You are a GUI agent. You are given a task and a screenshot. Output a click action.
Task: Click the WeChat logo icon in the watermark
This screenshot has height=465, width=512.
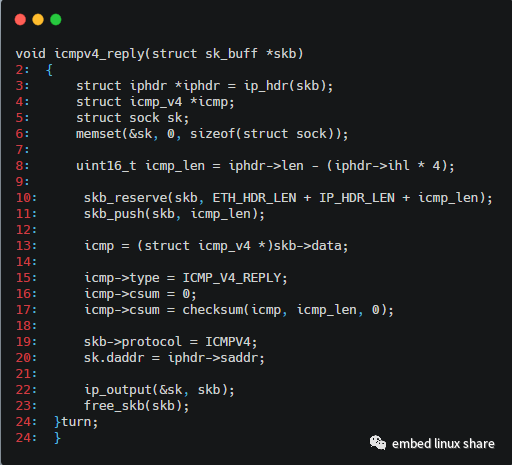pos(378,443)
